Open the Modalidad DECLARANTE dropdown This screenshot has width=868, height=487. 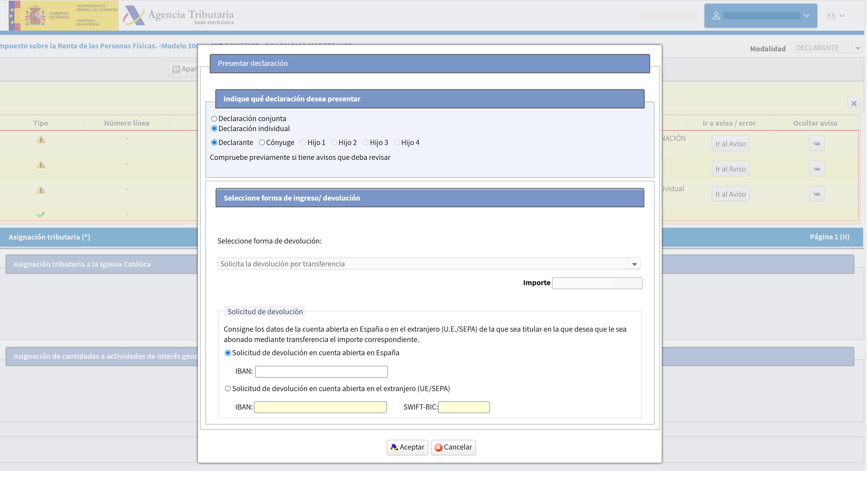click(858, 47)
